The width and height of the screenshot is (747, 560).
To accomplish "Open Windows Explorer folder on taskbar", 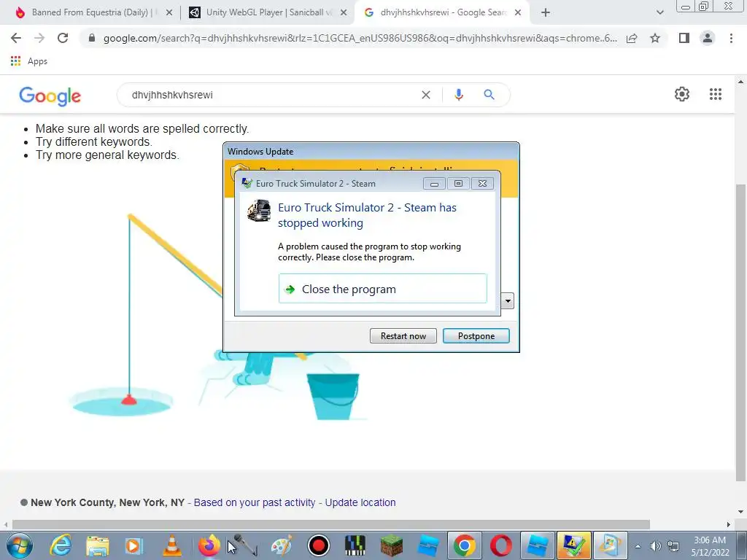I will (98, 545).
